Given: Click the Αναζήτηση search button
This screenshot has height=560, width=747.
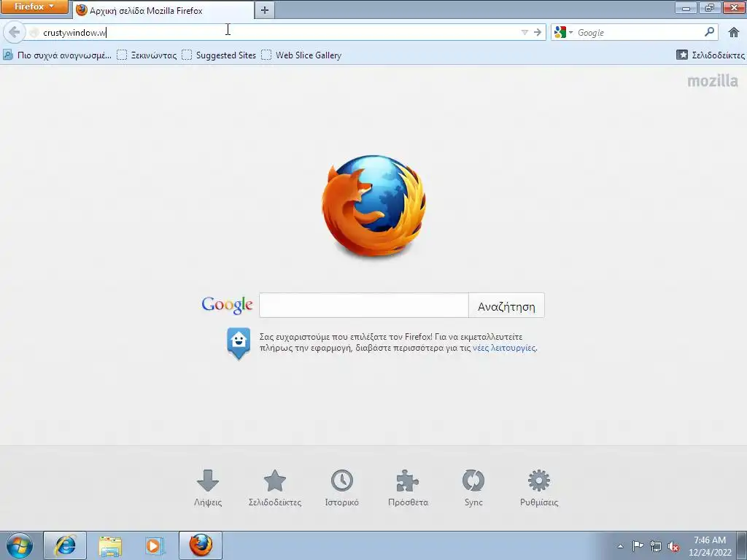Looking at the screenshot, I should click(506, 306).
